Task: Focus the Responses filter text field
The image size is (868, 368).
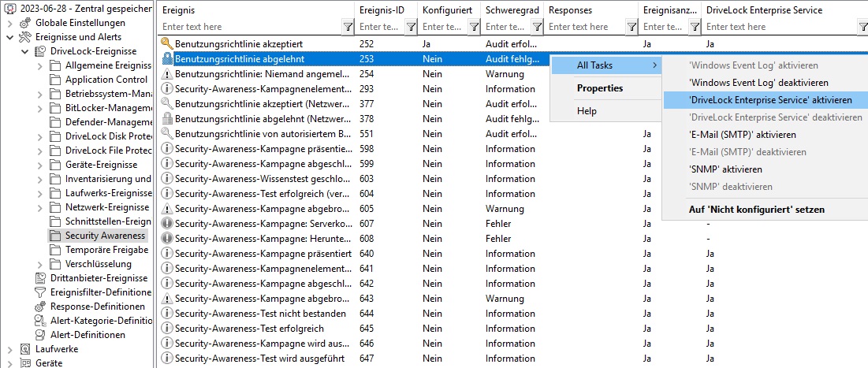Action: coord(586,27)
